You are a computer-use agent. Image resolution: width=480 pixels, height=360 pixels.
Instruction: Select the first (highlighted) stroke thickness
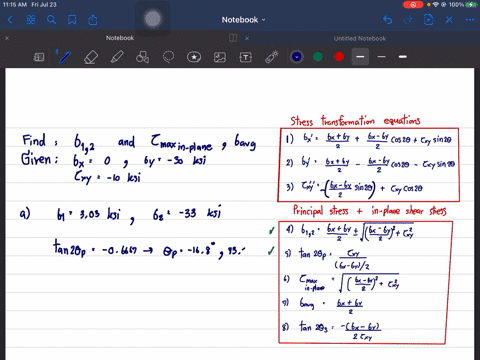tap(360, 57)
